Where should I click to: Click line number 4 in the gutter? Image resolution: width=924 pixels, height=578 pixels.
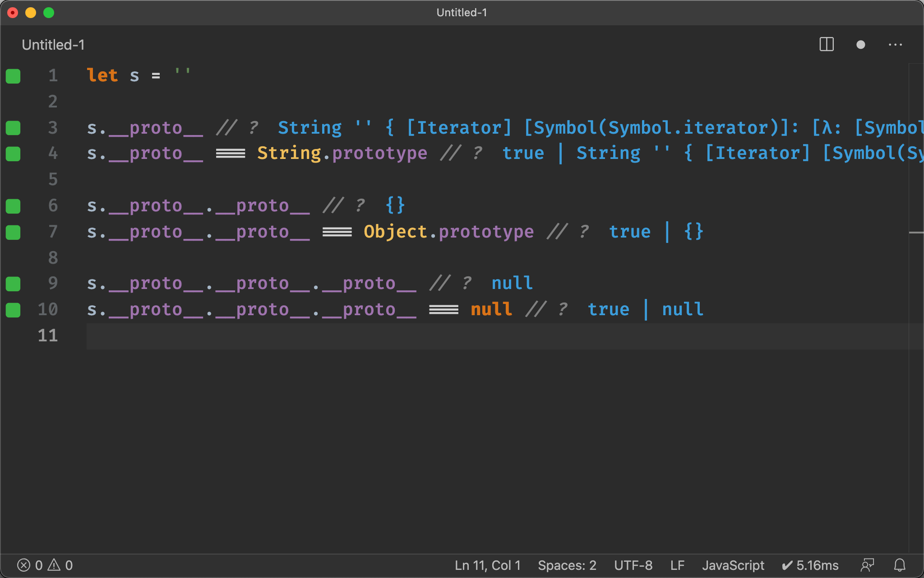pyautogui.click(x=53, y=154)
